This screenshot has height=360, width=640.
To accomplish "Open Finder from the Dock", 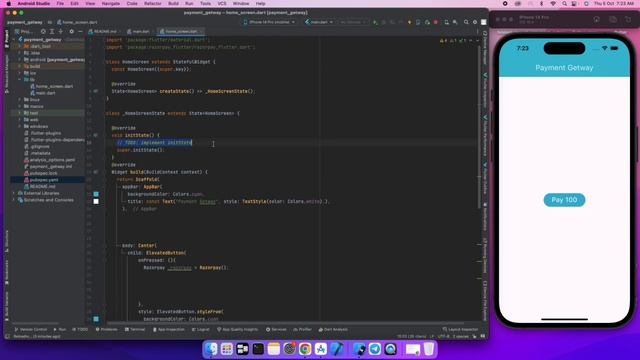I will pos(211,349).
